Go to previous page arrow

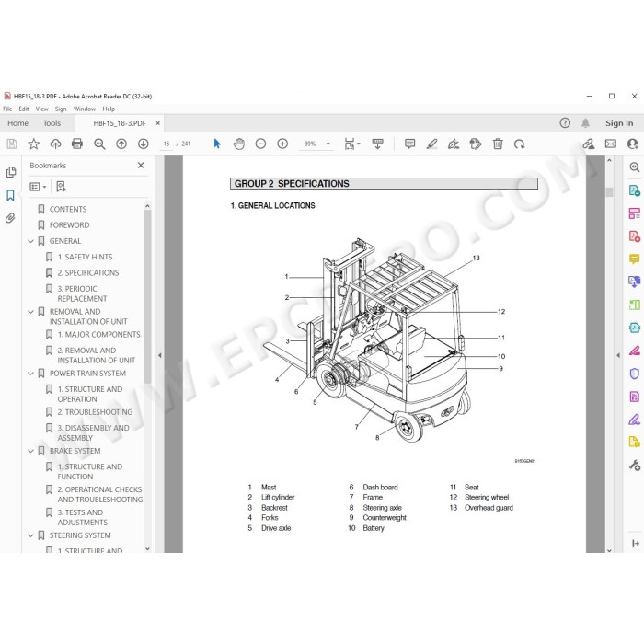click(121, 144)
